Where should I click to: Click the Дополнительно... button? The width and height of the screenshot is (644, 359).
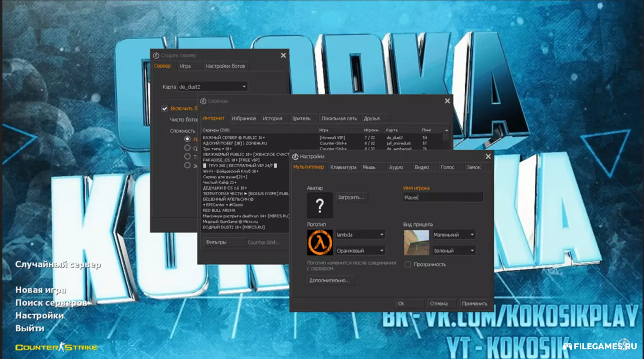(330, 280)
